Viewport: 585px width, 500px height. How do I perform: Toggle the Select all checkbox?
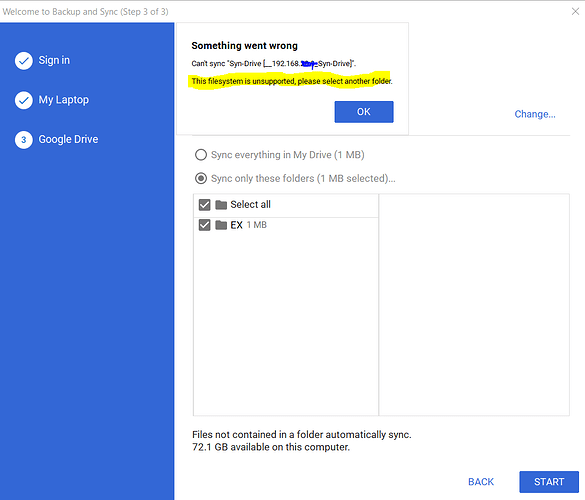click(204, 205)
